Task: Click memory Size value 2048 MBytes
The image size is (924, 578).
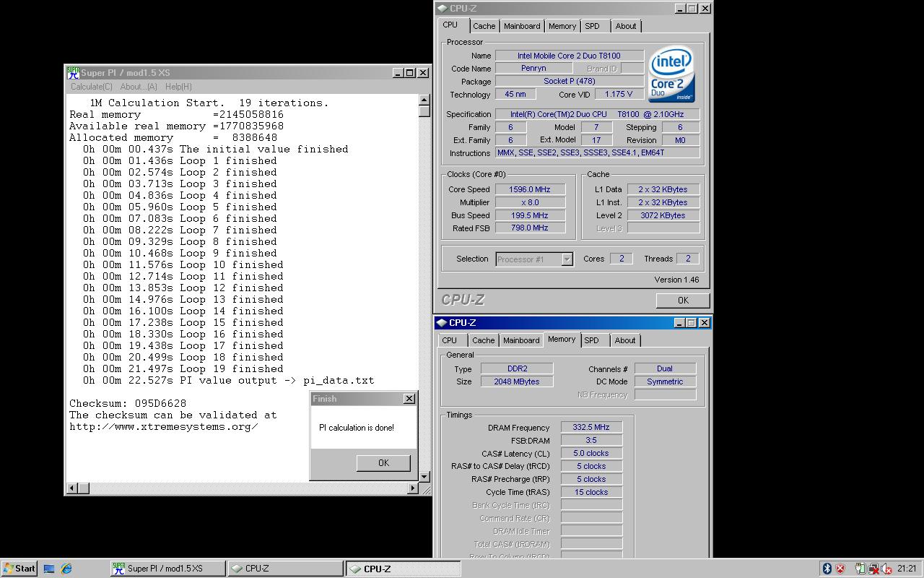Action: point(517,381)
